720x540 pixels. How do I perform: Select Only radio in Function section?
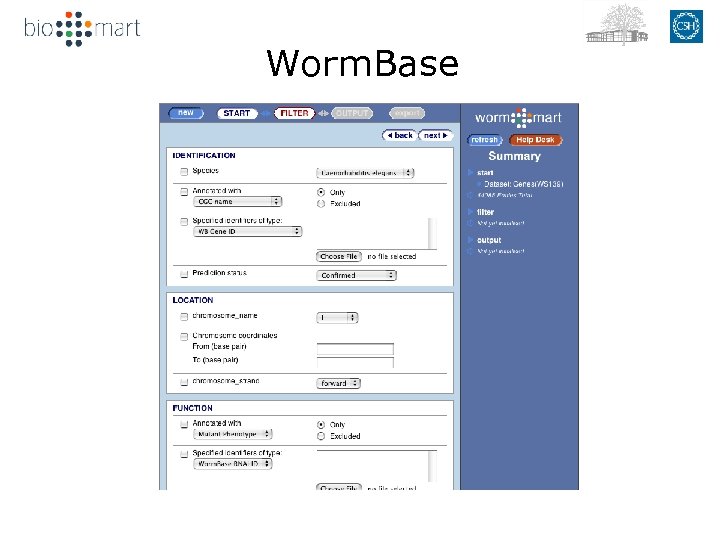coord(321,425)
